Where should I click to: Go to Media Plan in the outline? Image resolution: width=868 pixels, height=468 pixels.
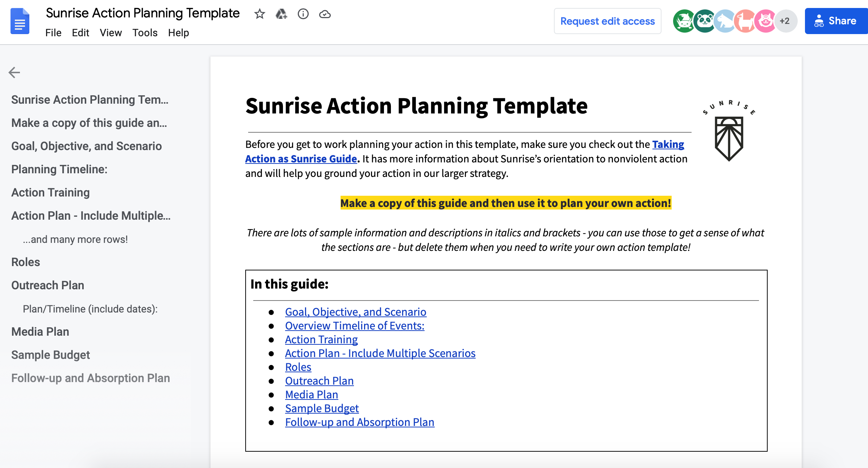[40, 332]
